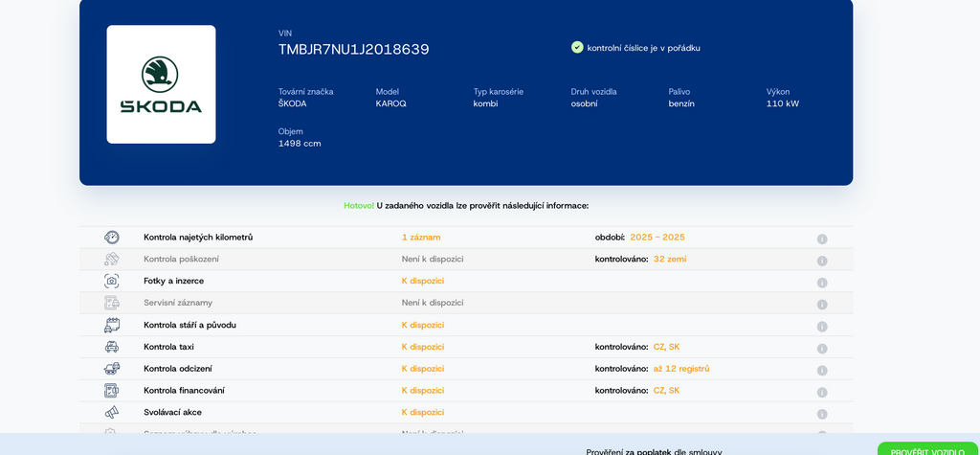Click the camera icon for Fotky a inzerce
This screenshot has height=455, width=980.
[112, 281]
